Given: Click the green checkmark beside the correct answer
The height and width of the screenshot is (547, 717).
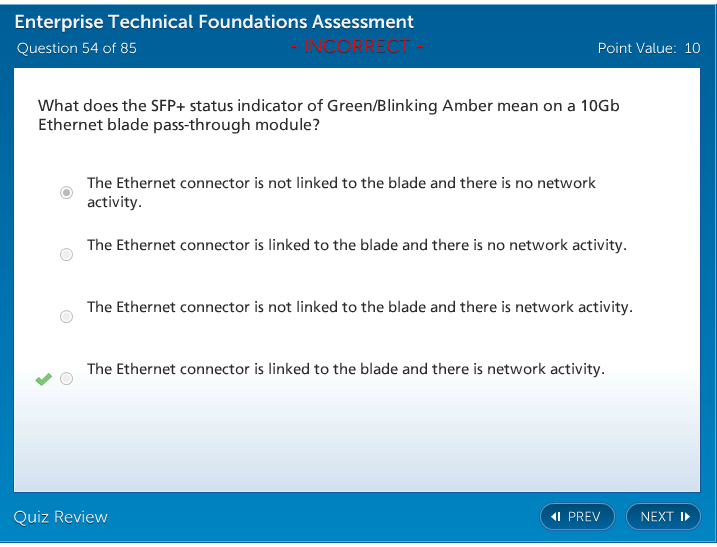Looking at the screenshot, I should click(x=43, y=379).
